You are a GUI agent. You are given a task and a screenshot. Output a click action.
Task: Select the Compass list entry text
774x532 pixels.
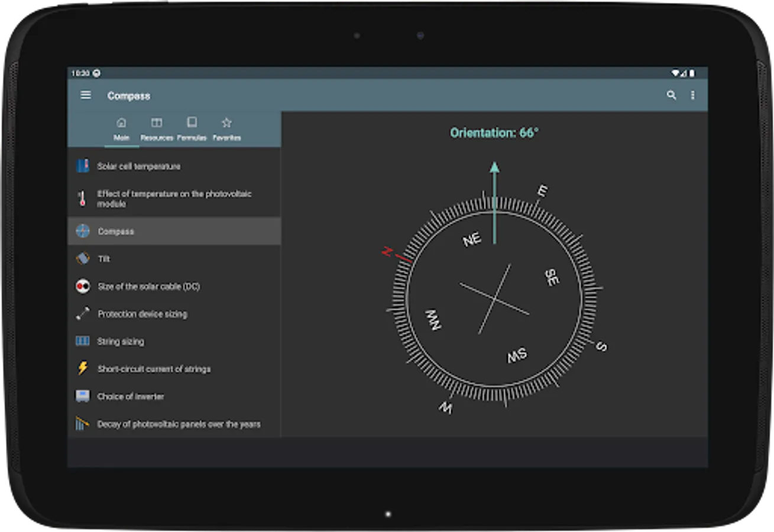[x=116, y=232]
